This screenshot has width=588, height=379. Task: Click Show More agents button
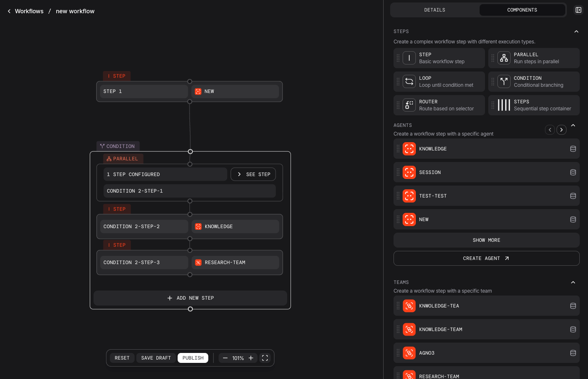[487, 240]
